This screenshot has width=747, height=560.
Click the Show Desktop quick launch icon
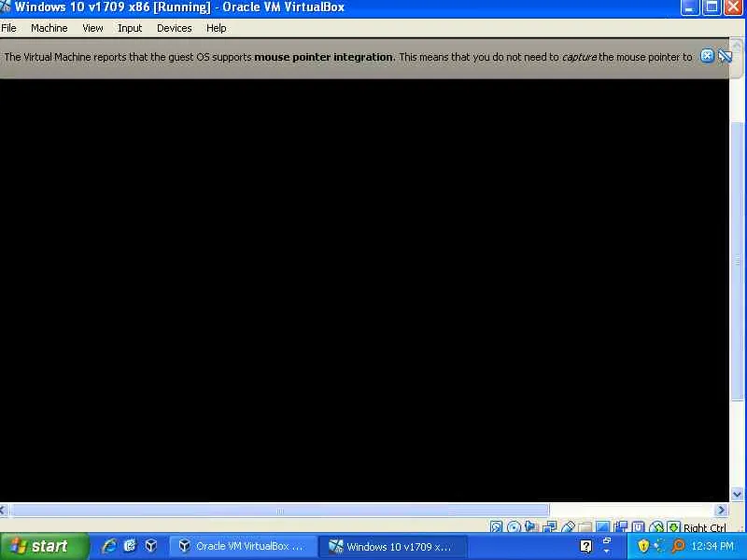click(x=130, y=546)
